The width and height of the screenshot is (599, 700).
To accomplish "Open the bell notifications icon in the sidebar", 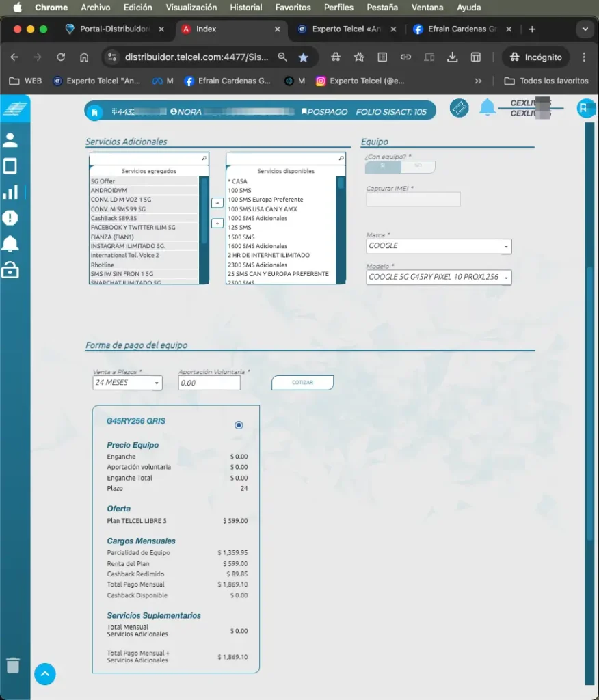I will (x=10, y=244).
